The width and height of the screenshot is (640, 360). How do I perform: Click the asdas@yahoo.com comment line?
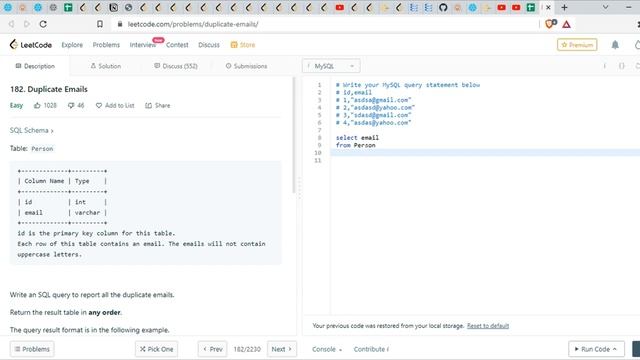tap(373, 122)
